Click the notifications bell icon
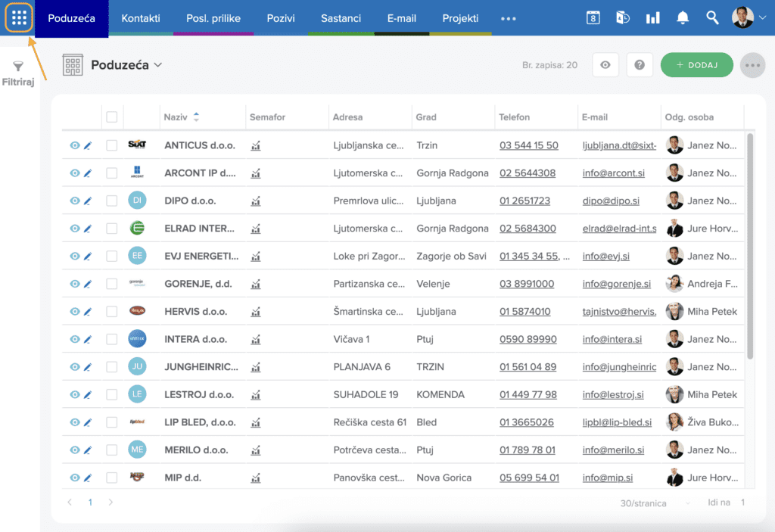The width and height of the screenshot is (775, 532). [683, 17]
